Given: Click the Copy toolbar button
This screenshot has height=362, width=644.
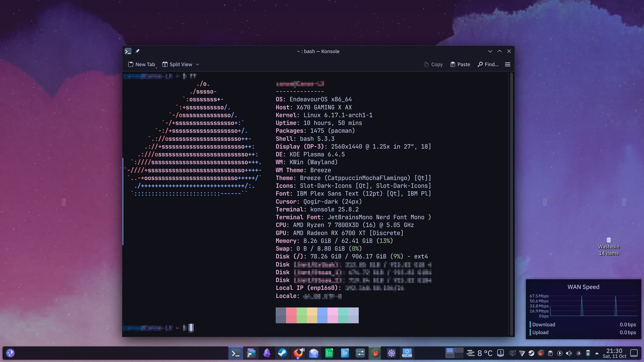Looking at the screenshot, I should click(433, 64).
